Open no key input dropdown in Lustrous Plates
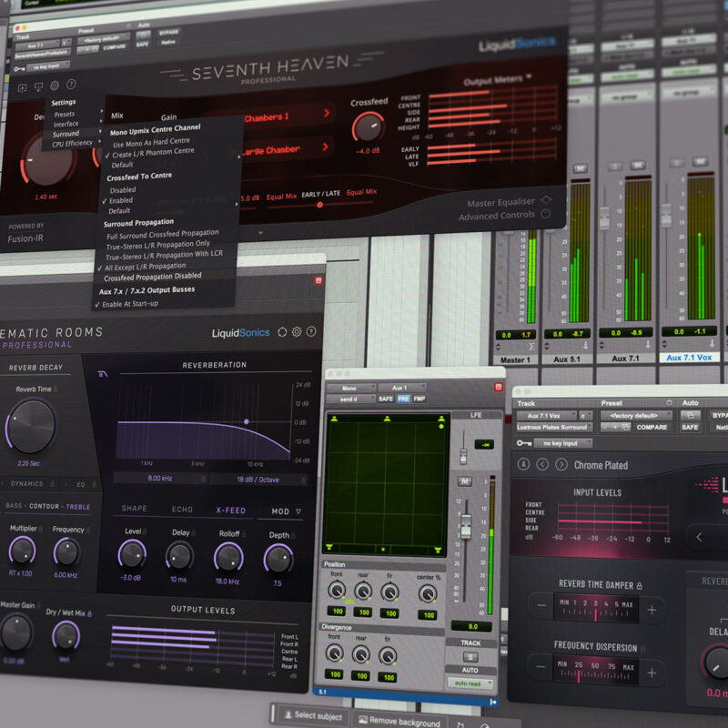 (562, 443)
